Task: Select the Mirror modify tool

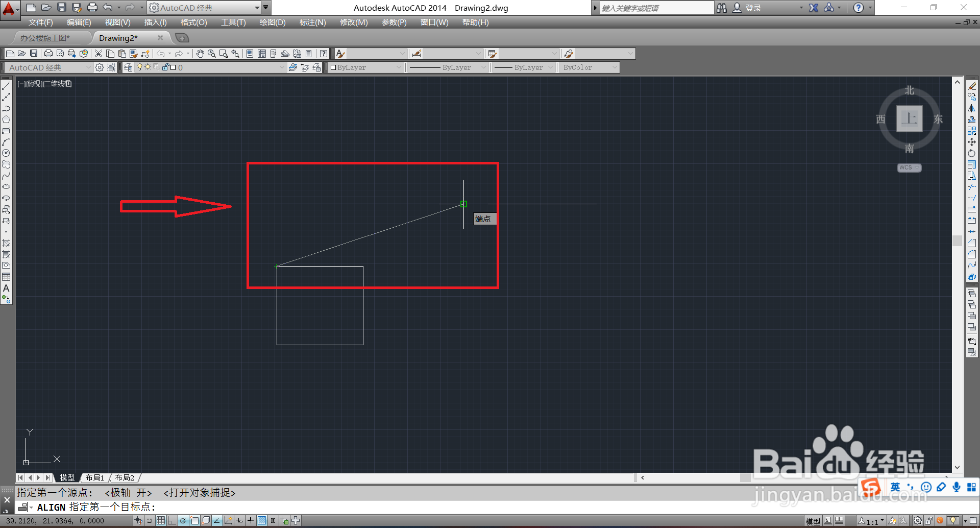Action: (x=972, y=108)
